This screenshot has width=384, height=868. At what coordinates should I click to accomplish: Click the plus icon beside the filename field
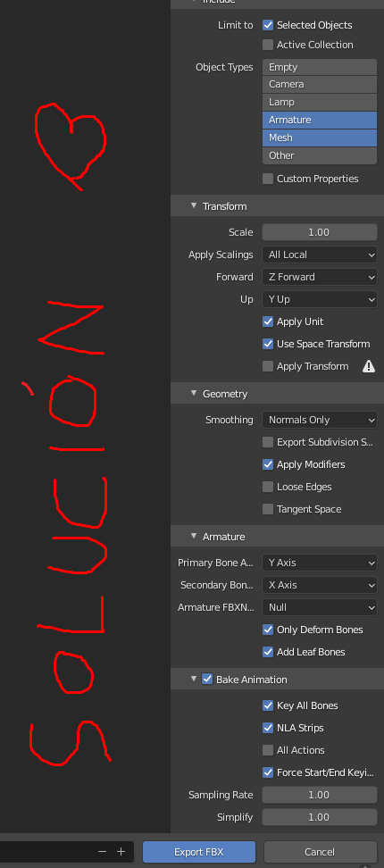[x=121, y=851]
